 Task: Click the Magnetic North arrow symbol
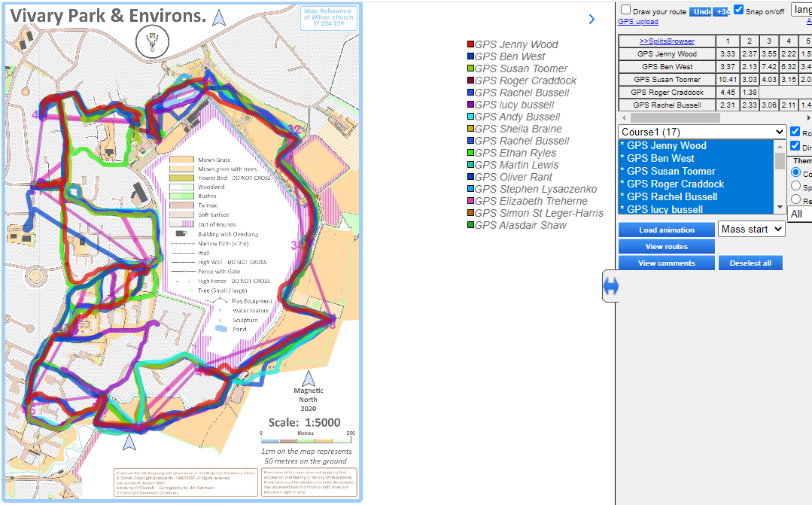308,378
